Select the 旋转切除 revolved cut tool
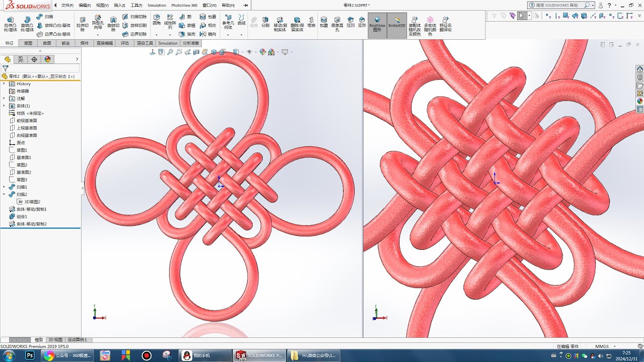The width and height of the screenshot is (644, 362). pos(113,24)
